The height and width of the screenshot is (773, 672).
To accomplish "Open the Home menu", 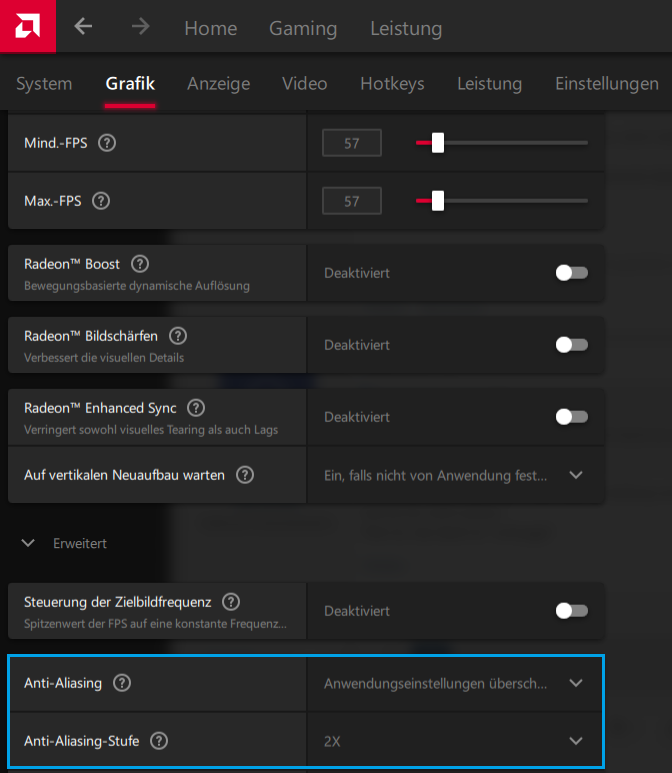I will coord(211,28).
